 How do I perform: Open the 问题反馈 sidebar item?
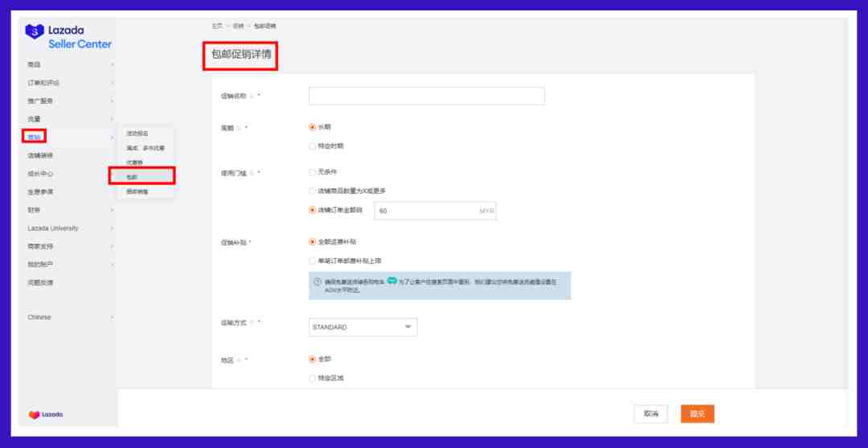(x=40, y=282)
